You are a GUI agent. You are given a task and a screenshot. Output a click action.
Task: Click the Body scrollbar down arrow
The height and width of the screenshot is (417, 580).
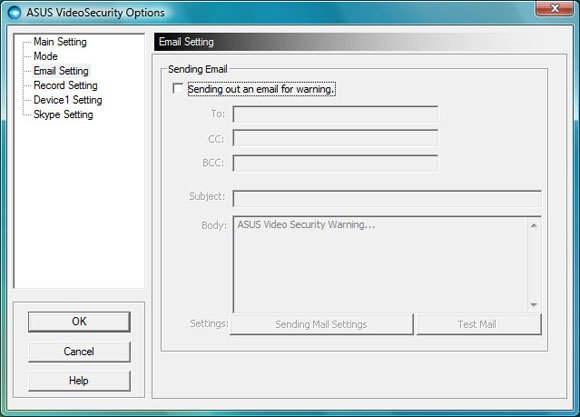coord(533,305)
